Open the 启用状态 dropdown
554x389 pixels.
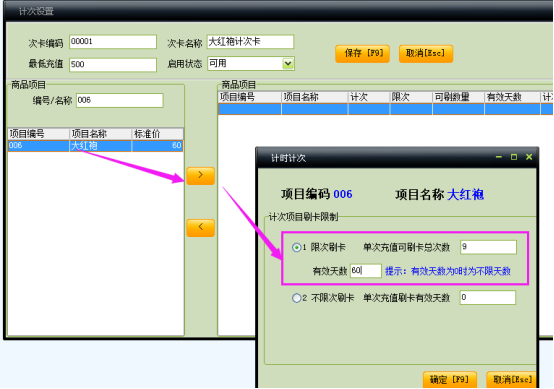[x=288, y=64]
